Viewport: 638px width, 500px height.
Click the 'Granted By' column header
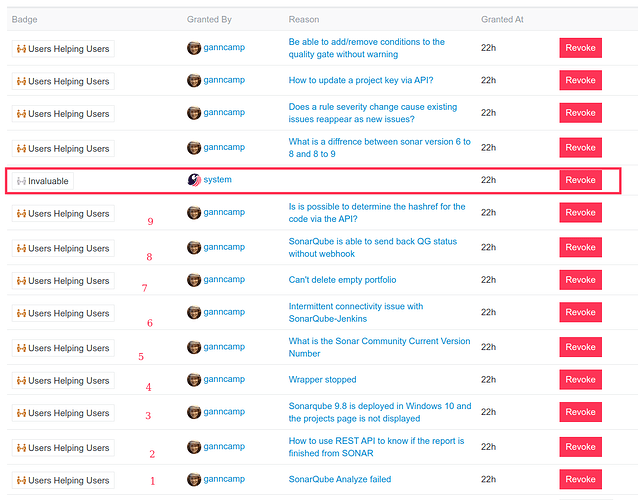coord(209,20)
